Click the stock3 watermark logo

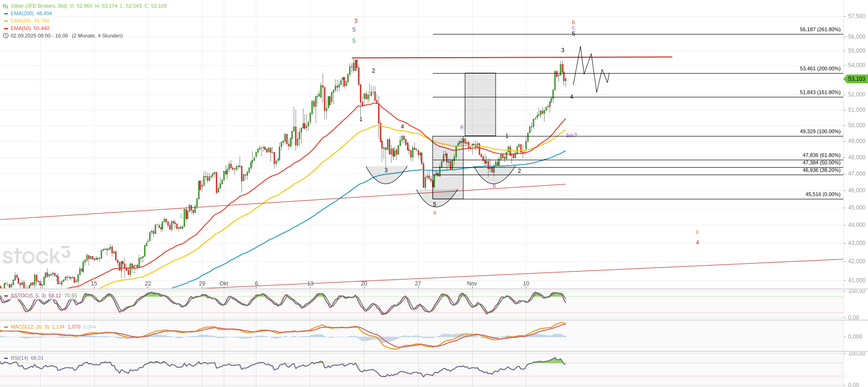[36, 256]
